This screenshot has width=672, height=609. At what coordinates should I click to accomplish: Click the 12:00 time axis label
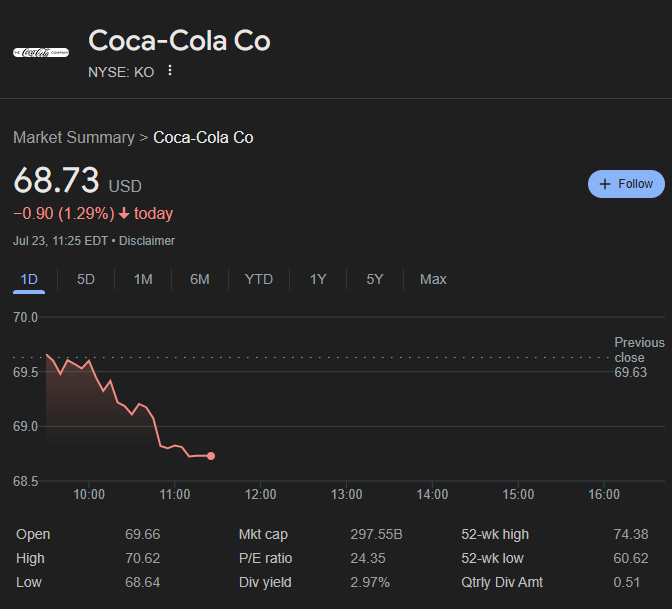[261, 495]
